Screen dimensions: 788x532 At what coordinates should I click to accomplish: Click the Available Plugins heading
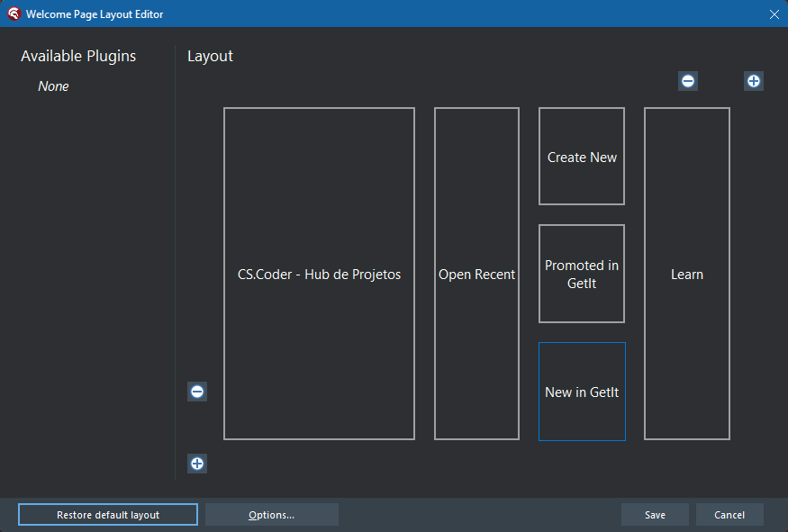78,57
